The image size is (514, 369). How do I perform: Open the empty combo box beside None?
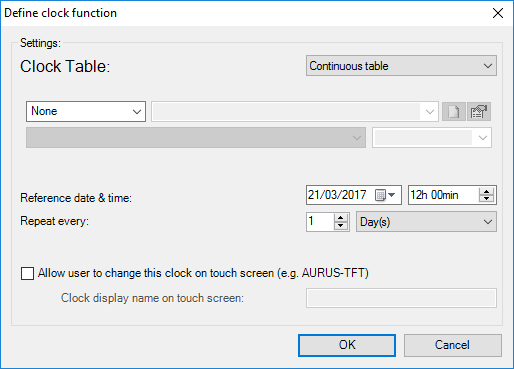[295, 112]
